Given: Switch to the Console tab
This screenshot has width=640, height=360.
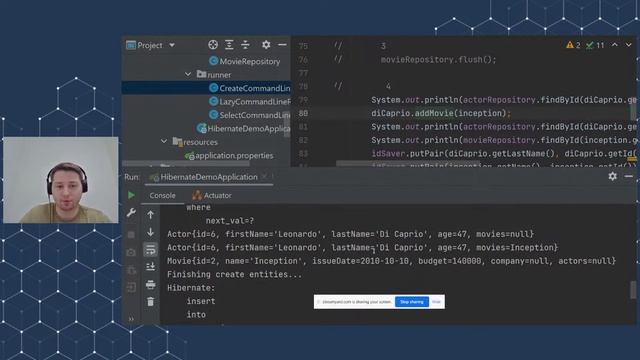Looking at the screenshot, I should pos(162,196).
